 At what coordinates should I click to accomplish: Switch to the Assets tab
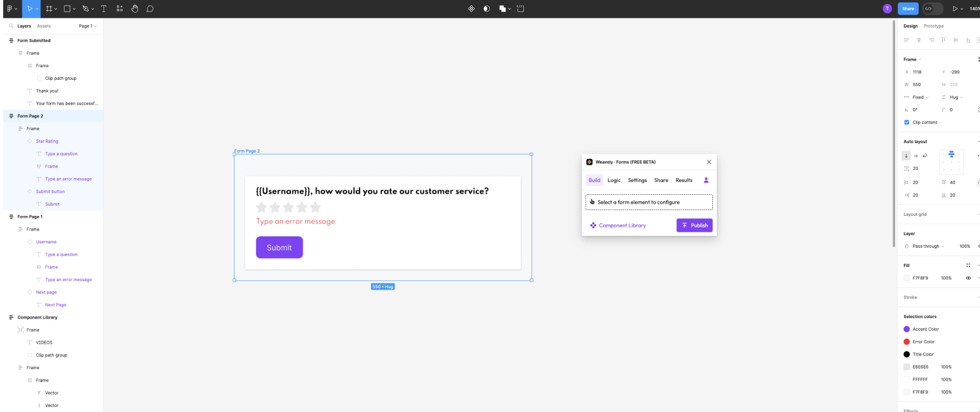(44, 26)
